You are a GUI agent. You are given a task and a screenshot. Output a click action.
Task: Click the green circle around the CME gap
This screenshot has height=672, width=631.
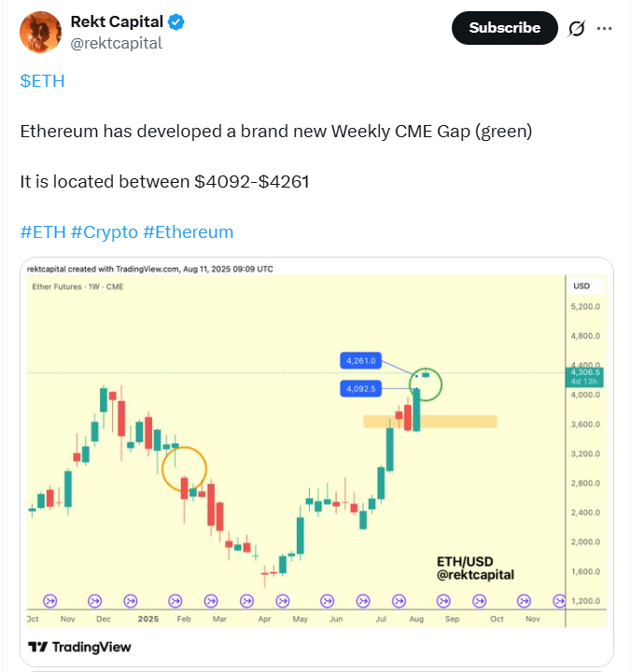(426, 385)
